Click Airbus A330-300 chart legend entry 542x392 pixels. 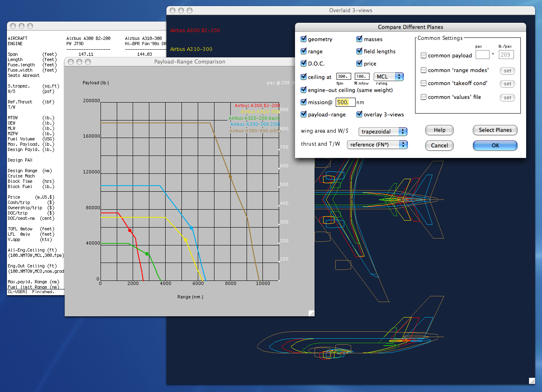[x=255, y=124]
